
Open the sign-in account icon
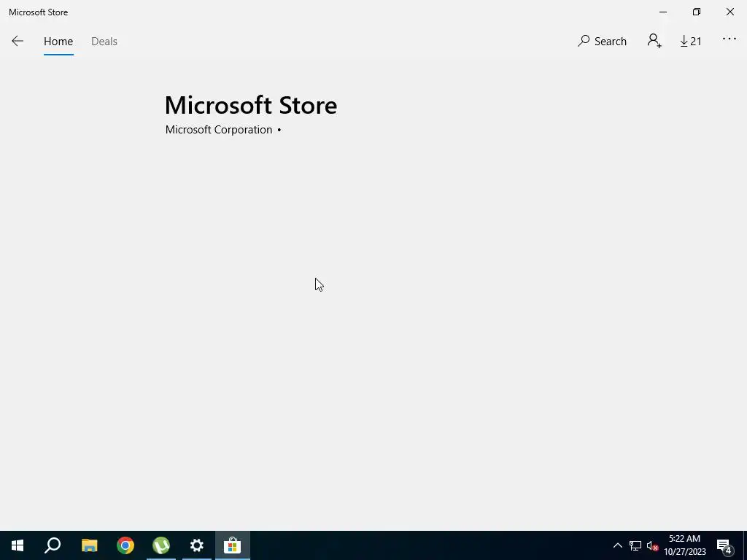pyautogui.click(x=654, y=41)
